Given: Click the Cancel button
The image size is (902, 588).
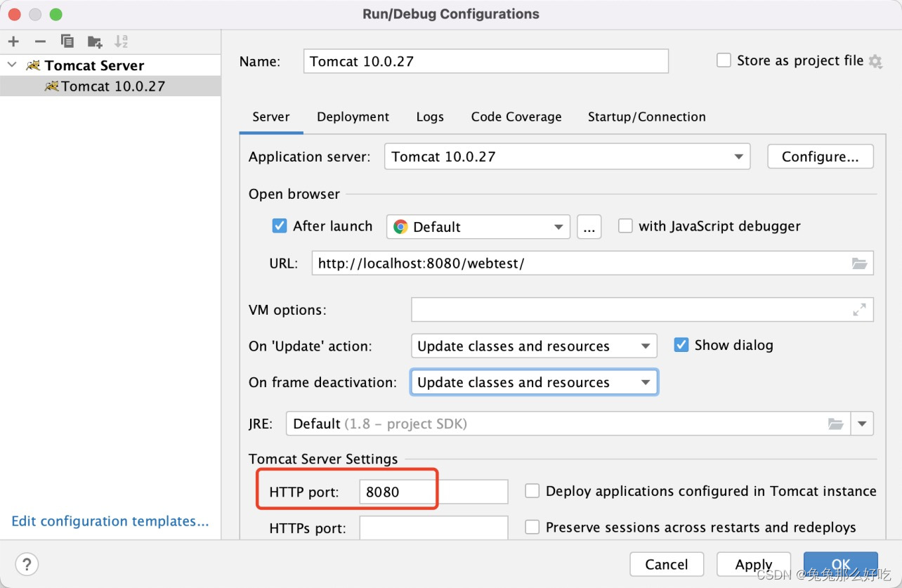Looking at the screenshot, I should (x=667, y=564).
